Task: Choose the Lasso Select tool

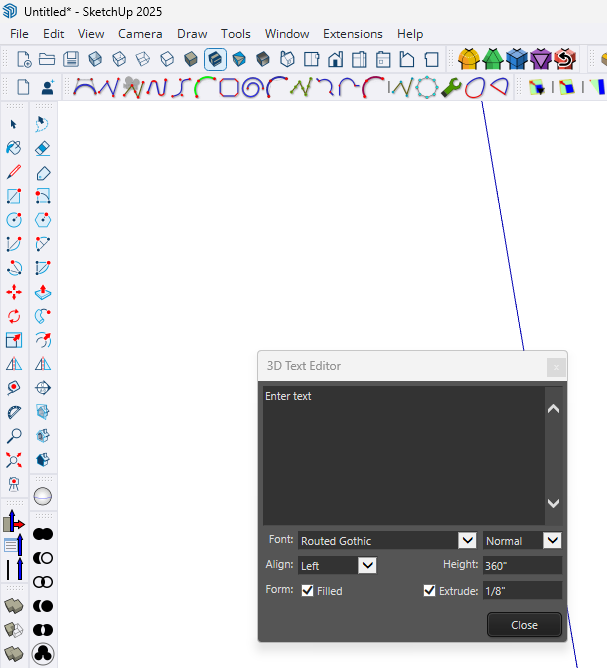Action: point(43,124)
